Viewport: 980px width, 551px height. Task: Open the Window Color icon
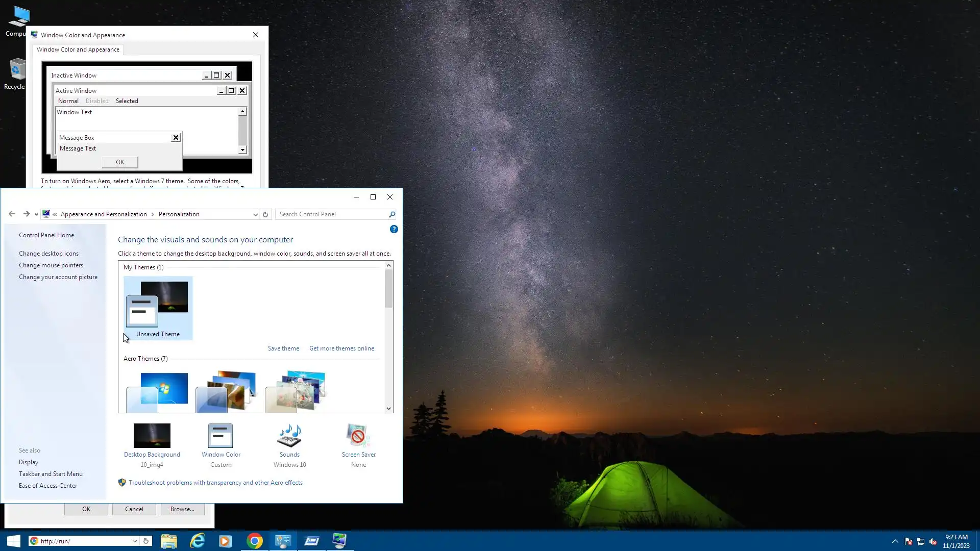[220, 436]
